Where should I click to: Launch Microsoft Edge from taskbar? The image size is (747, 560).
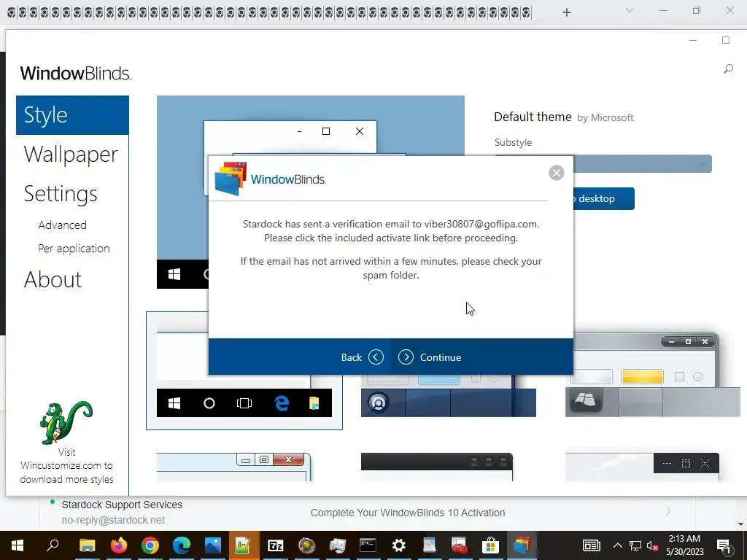pyautogui.click(x=182, y=545)
